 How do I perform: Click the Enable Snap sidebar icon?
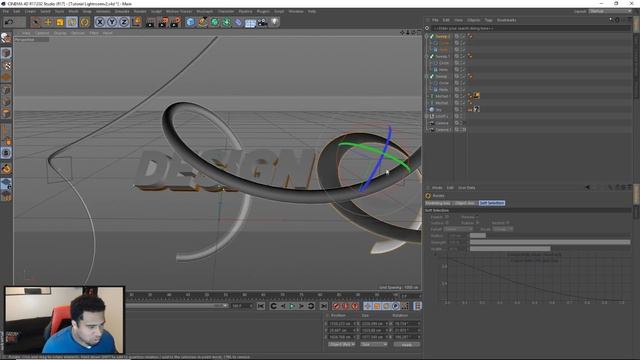tap(6, 168)
